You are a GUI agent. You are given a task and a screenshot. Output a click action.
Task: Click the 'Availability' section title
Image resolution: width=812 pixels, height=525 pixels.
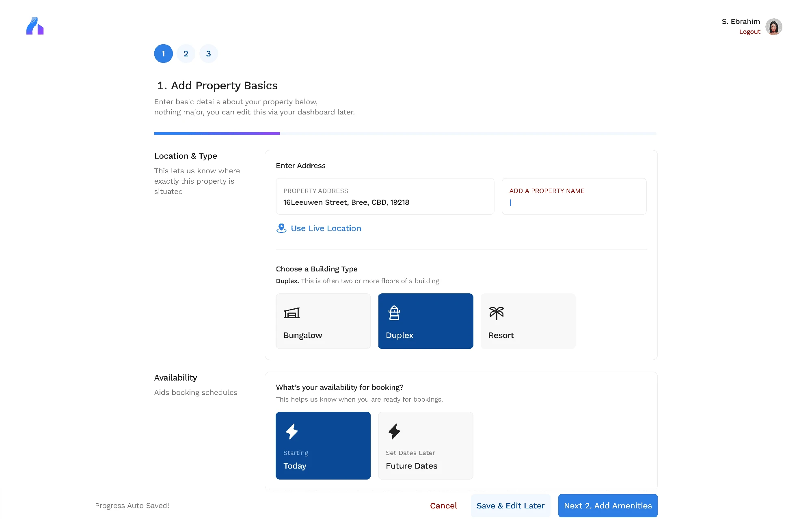pos(175,377)
